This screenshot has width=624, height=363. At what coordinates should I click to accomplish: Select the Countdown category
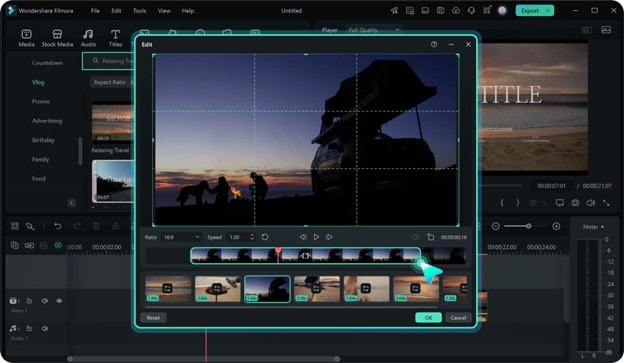point(47,63)
